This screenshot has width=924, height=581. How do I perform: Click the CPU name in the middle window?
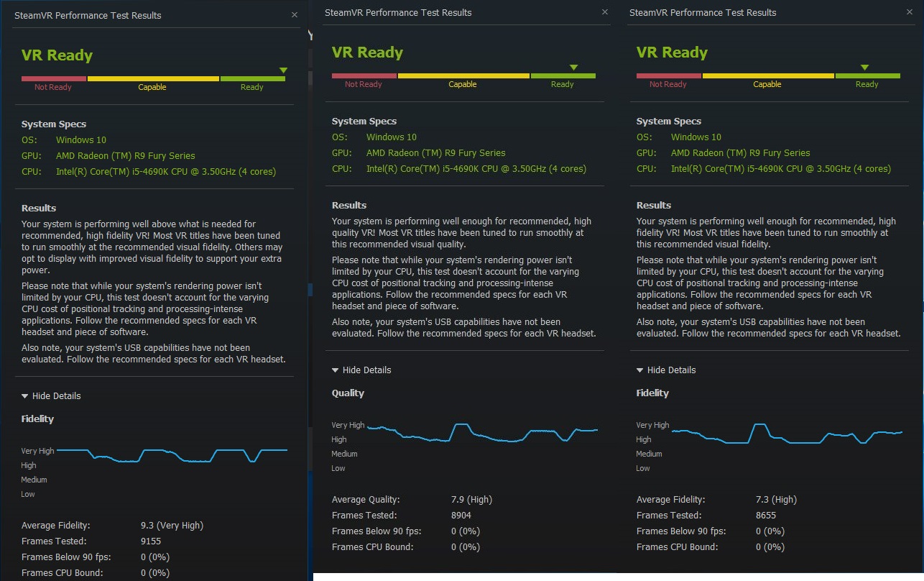tap(476, 169)
